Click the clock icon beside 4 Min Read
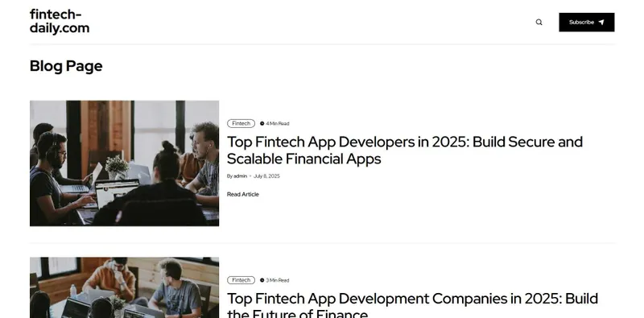644x318 pixels. (262, 123)
